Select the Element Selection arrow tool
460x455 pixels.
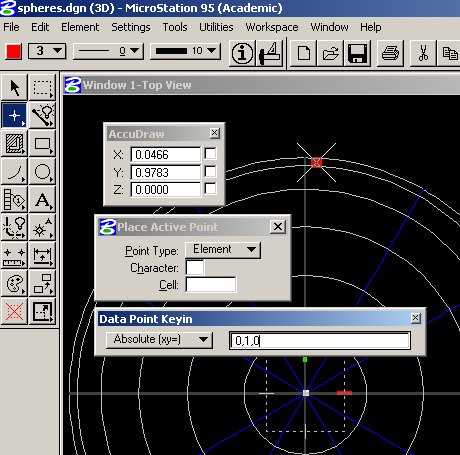(14, 87)
